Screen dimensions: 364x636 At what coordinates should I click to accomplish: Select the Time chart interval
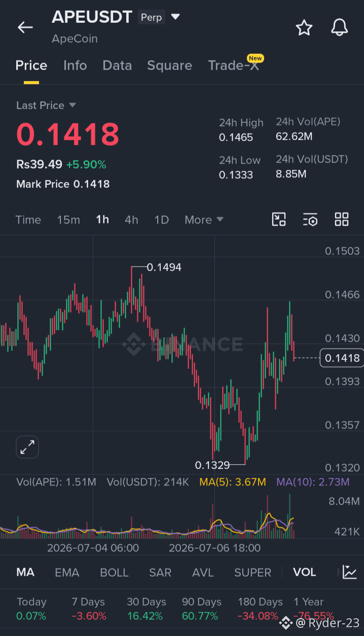(x=28, y=220)
